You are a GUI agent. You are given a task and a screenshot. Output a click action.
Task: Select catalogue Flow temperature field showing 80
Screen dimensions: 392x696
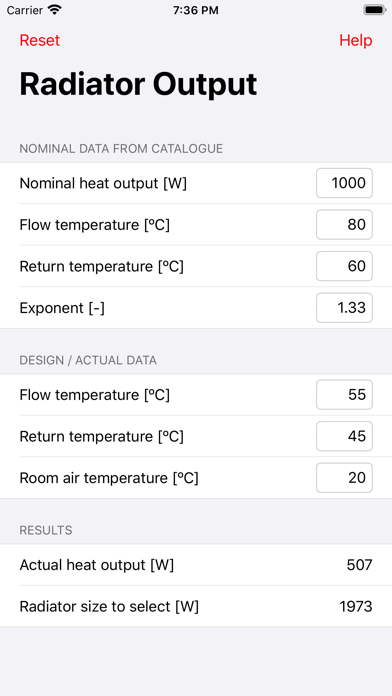344,225
